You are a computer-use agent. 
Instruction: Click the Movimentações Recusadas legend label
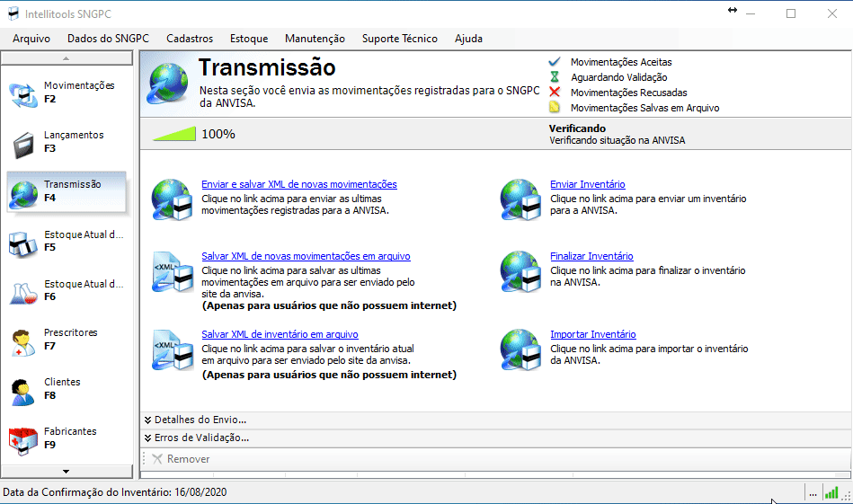pos(629,93)
